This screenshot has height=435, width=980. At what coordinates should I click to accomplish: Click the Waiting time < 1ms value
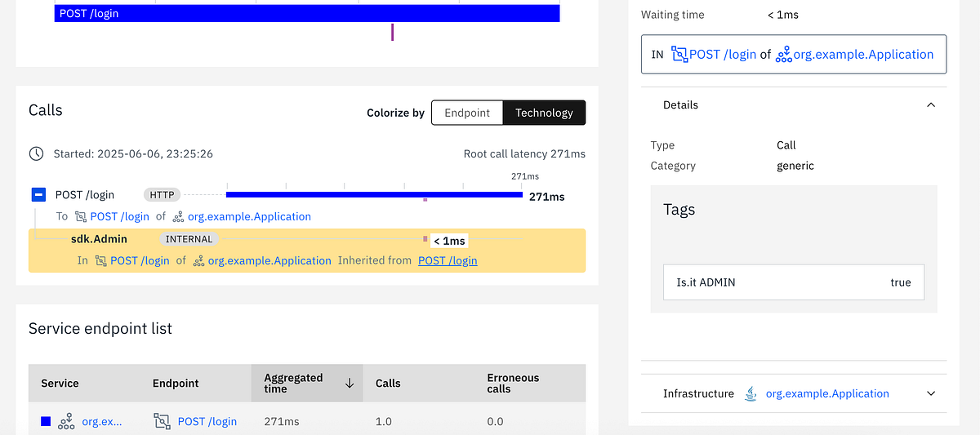(x=783, y=15)
